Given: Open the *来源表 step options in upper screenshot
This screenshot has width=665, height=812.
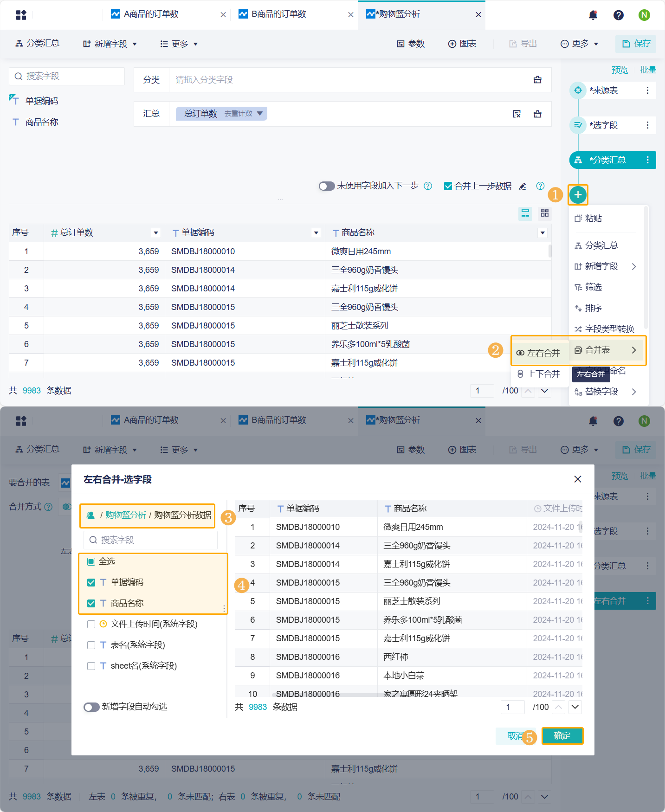Looking at the screenshot, I should tap(647, 90).
